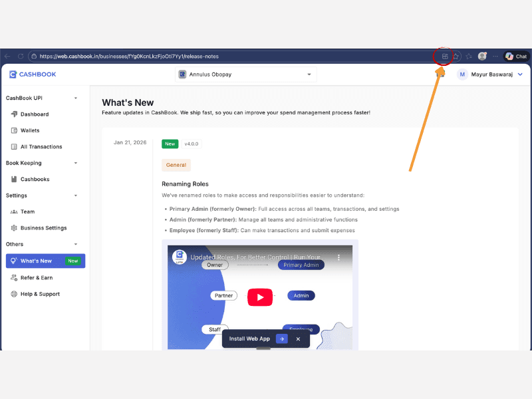Viewport: 532px width, 399px height.
Task: Click the Help & Support lifebuoy icon
Action: (x=14, y=294)
